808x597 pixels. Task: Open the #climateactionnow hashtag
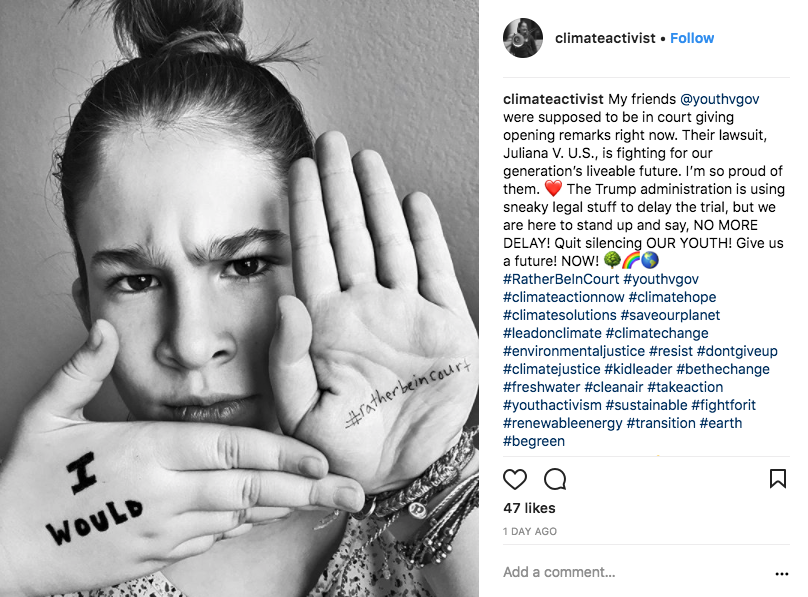pyautogui.click(x=563, y=297)
